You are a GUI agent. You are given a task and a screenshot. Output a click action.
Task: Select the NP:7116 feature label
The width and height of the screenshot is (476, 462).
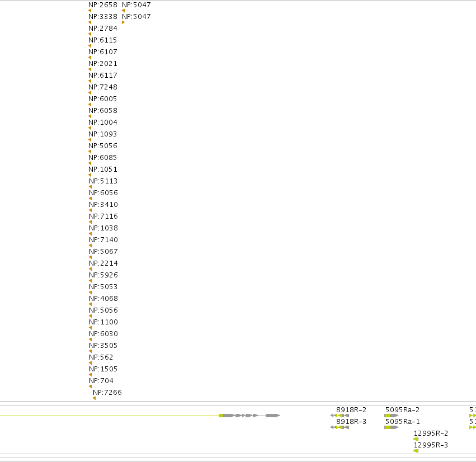pyautogui.click(x=103, y=216)
